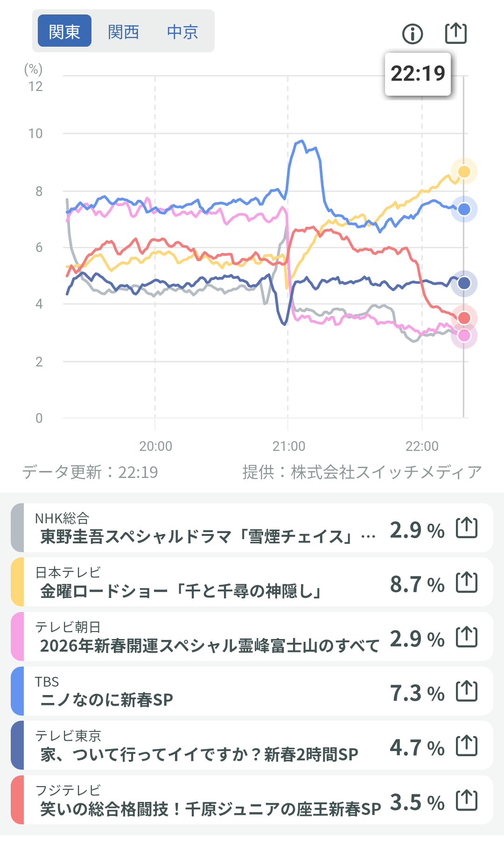Share the TBS program rating
Viewport: 504px width, 850px height.
[x=466, y=691]
